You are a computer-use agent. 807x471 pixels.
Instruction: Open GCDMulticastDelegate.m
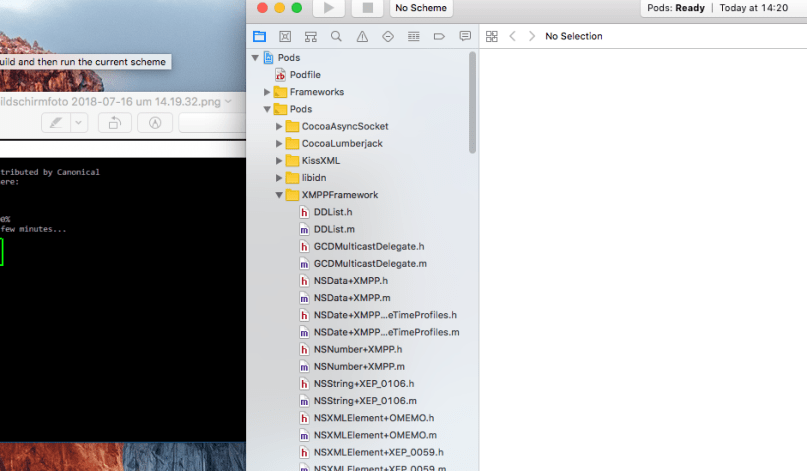pos(370,264)
